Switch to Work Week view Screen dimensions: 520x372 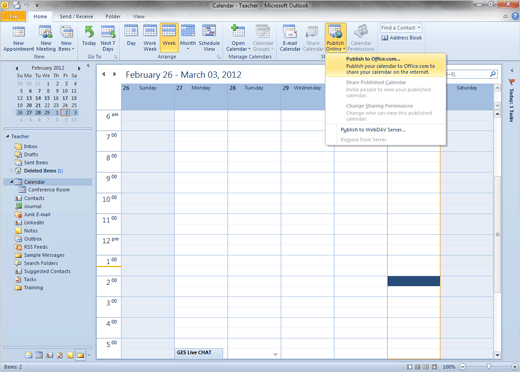(150, 39)
